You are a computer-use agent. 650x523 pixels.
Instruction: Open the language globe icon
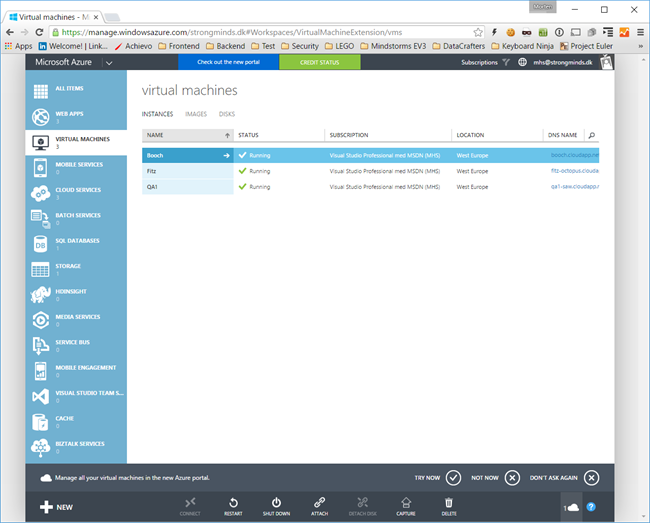[x=522, y=62]
